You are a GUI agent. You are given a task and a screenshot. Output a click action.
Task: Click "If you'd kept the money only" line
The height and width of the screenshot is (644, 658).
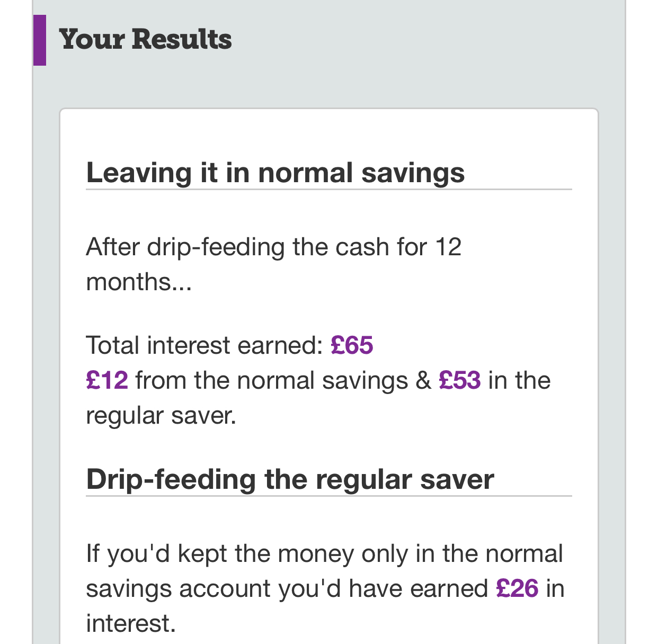(324, 554)
